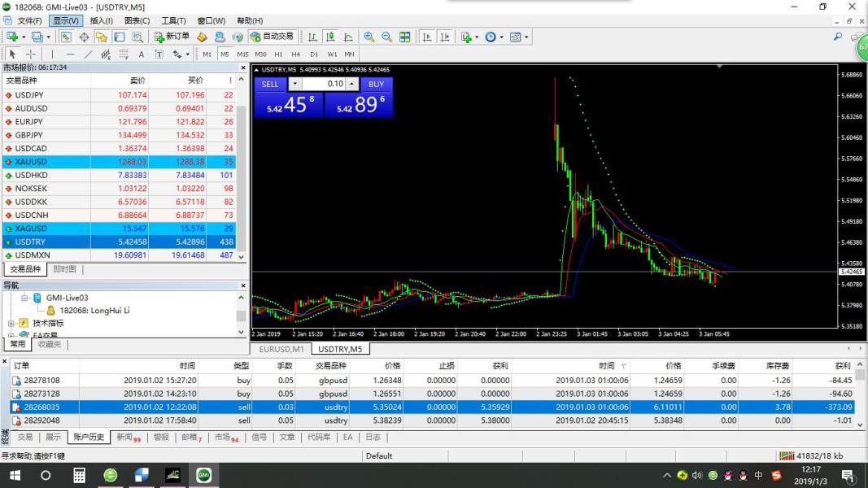Open the lot volume dropdown in one-click panel

294,84
